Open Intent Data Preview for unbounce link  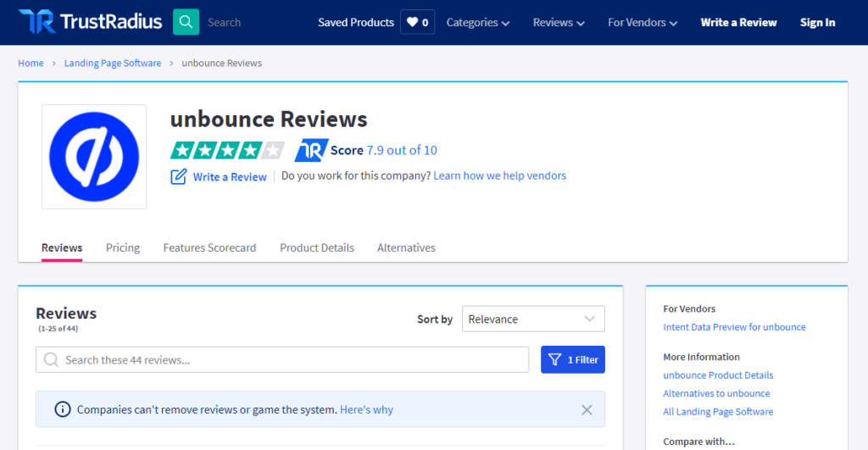coord(735,327)
